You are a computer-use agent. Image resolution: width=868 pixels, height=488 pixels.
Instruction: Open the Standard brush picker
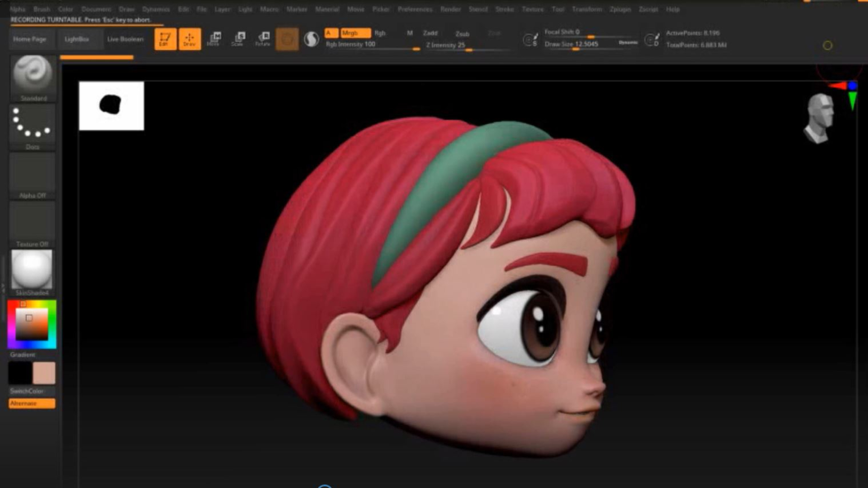click(x=33, y=74)
